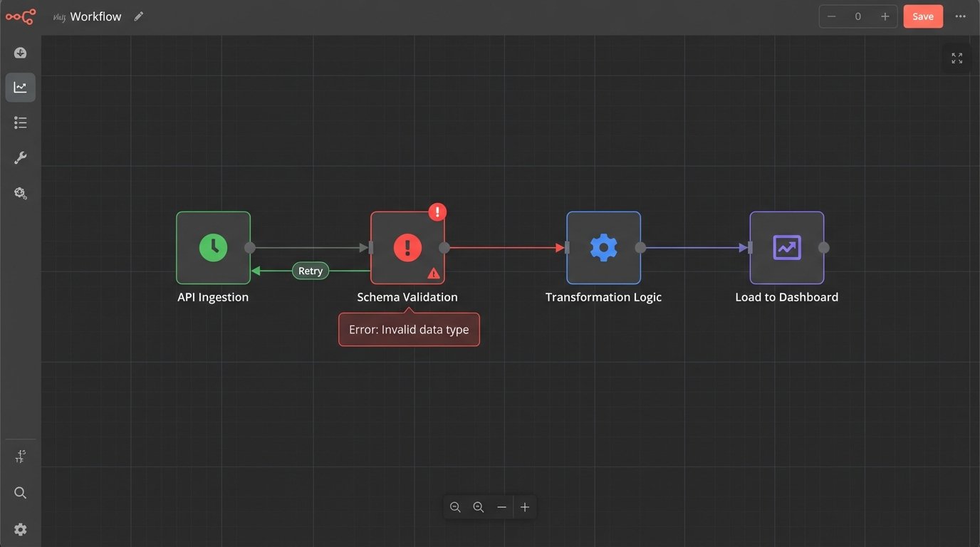Viewport: 980px width, 547px height.
Task: Click the Retry label on the connection
Action: pos(311,271)
